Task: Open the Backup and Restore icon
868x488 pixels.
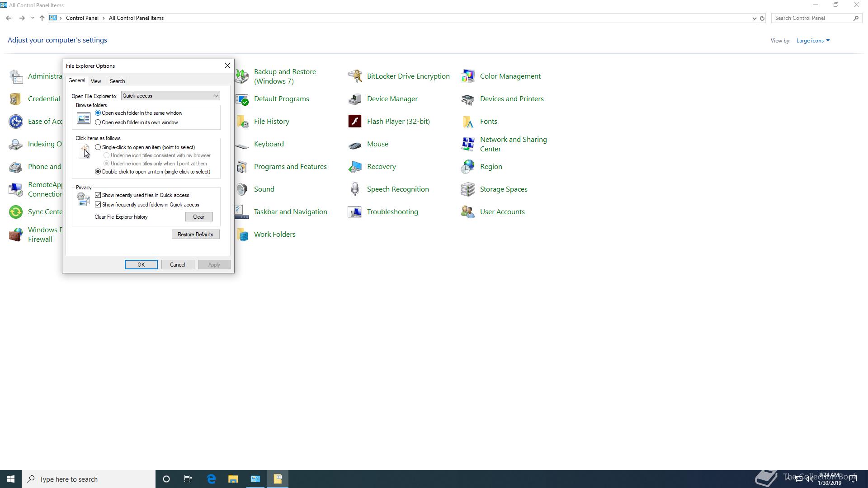Action: 242,76
